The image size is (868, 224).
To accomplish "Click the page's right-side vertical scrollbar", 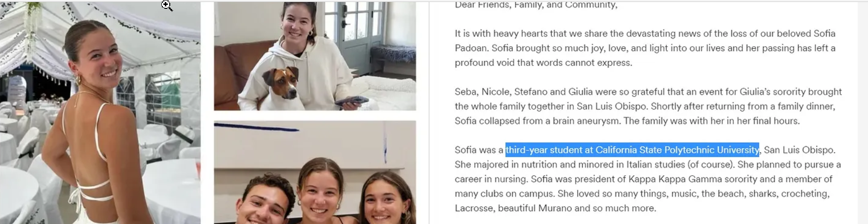I will click(862, 112).
